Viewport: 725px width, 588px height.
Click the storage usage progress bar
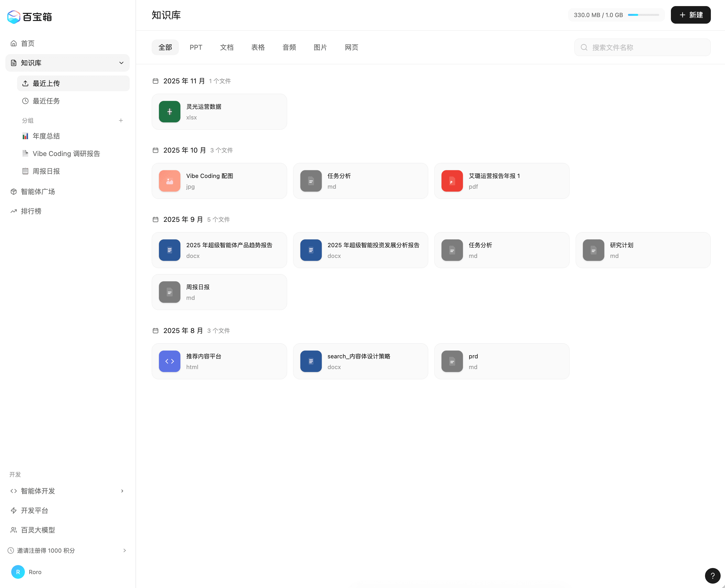pos(643,15)
